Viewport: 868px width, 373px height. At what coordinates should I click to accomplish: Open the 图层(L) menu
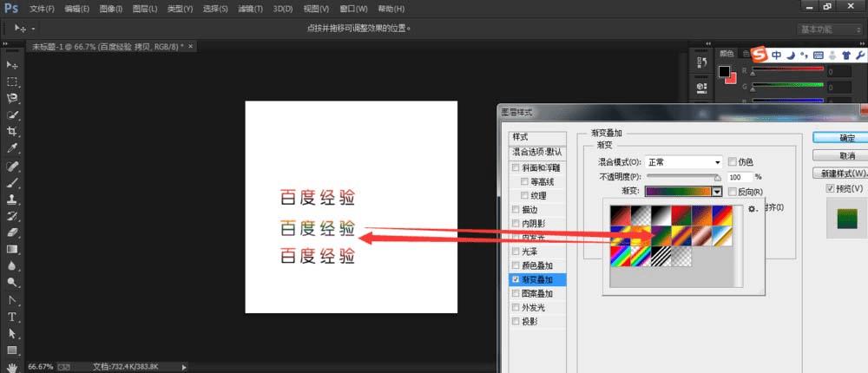[x=144, y=9]
